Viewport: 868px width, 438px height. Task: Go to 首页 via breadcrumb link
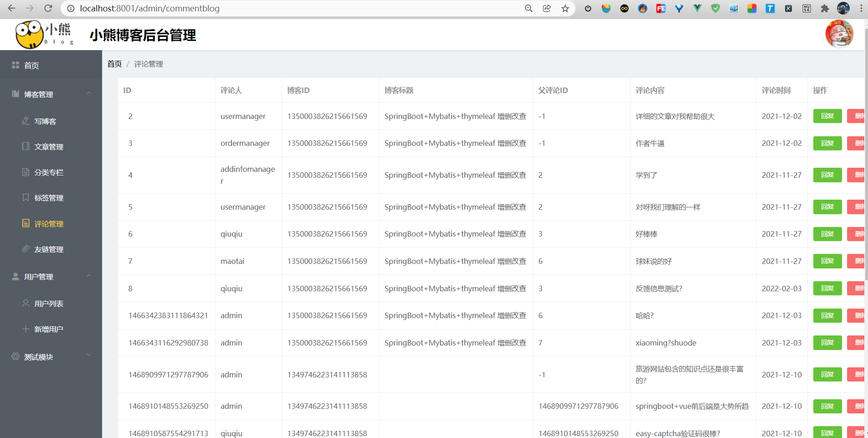pyautogui.click(x=114, y=64)
